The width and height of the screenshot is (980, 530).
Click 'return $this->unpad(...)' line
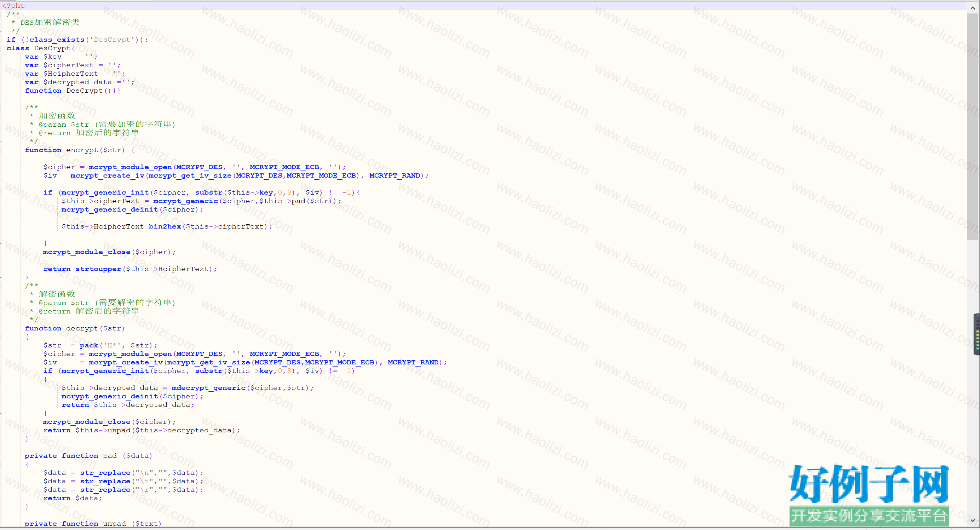(142, 430)
